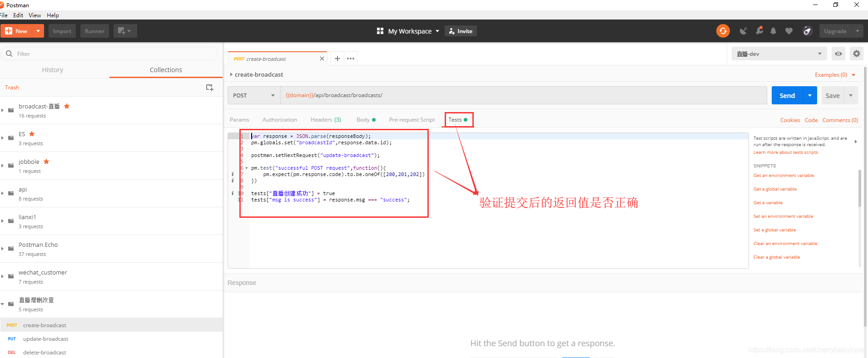Open the Help menu

pyautogui.click(x=53, y=15)
